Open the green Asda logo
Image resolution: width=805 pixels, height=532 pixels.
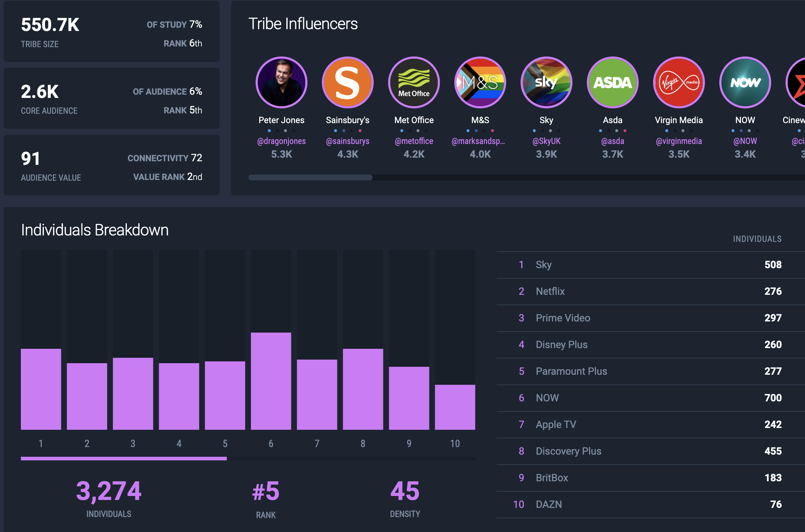coord(613,82)
